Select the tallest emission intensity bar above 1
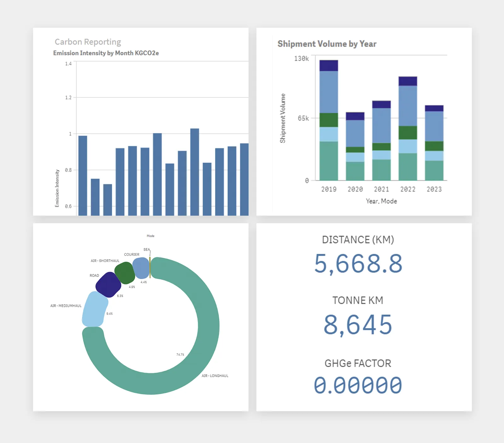This screenshot has width=504, height=443. pyautogui.click(x=195, y=172)
